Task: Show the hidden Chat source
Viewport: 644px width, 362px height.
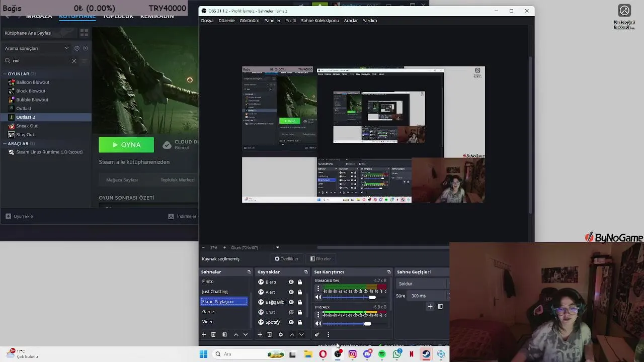Action: [x=291, y=312]
